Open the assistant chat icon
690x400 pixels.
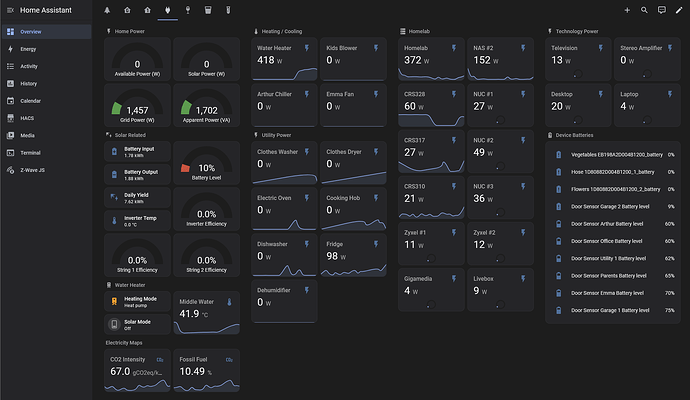coord(661,10)
